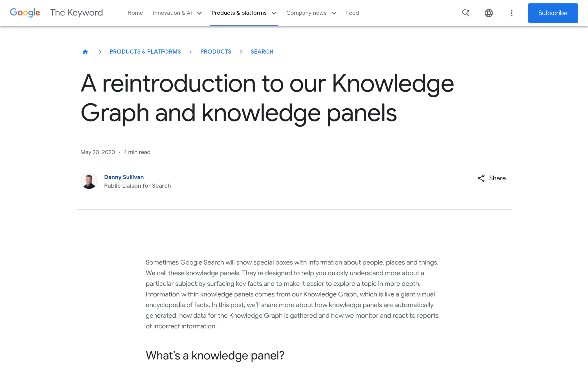
Task: Open the search icon in header
Action: click(466, 13)
